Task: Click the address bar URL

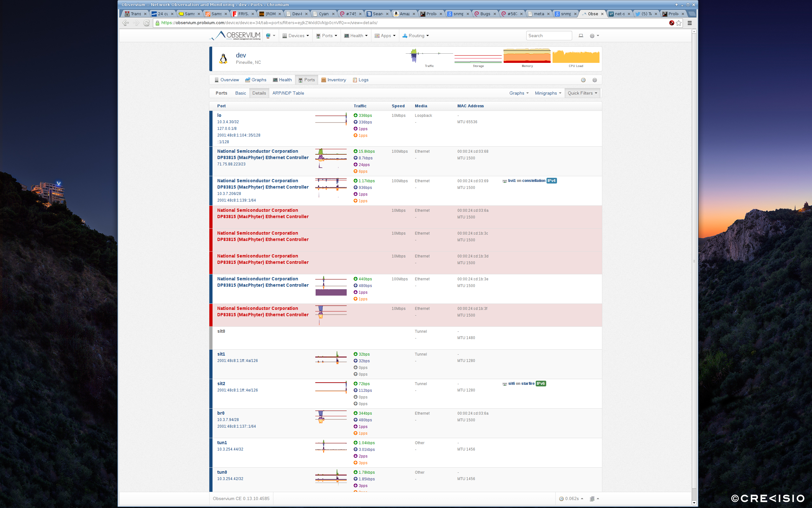Action: coord(269,23)
